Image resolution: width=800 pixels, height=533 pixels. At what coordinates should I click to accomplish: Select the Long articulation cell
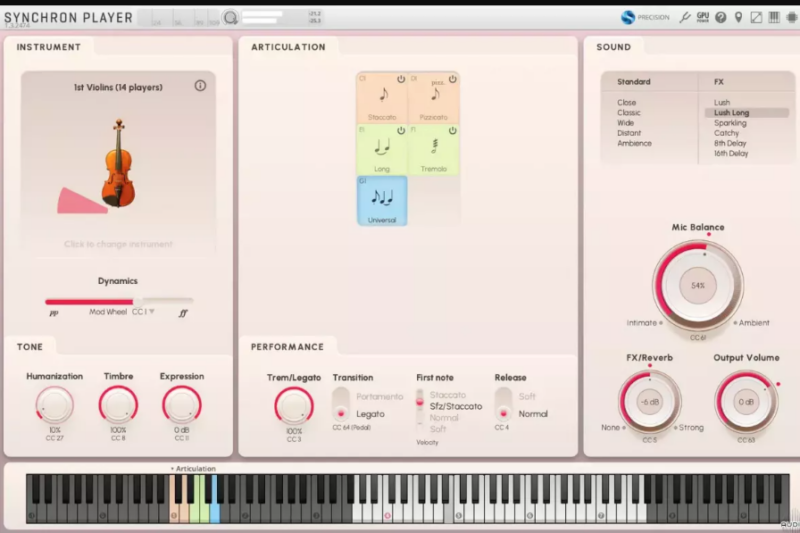coord(382,149)
